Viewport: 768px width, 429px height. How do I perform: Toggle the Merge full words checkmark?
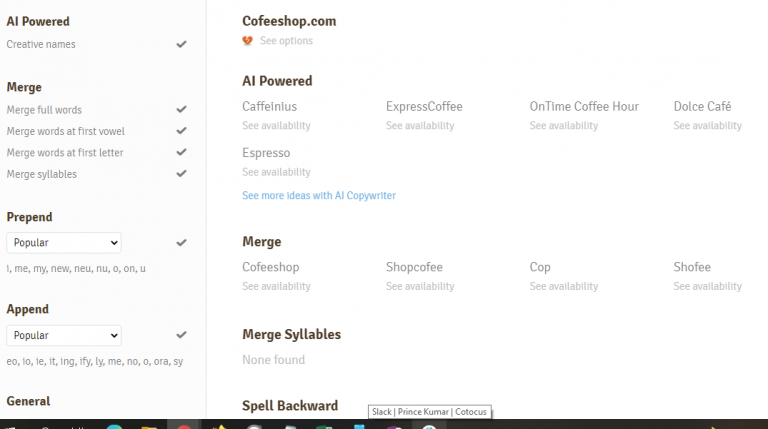click(181, 109)
